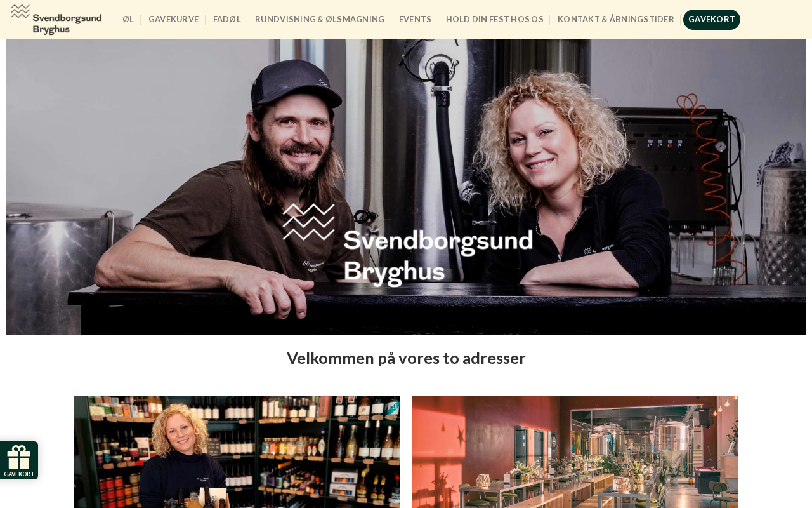Open the shop image with shelves
The width and height of the screenshot is (812, 508).
pos(237,451)
